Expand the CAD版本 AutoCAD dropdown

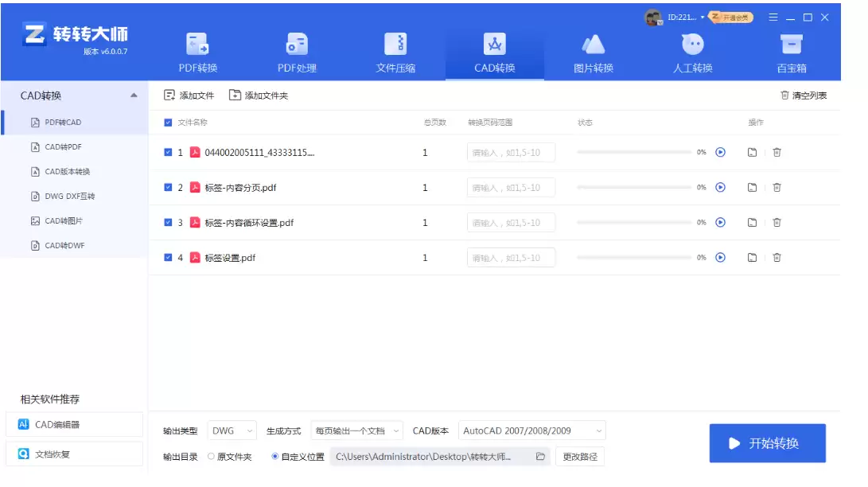(x=531, y=431)
